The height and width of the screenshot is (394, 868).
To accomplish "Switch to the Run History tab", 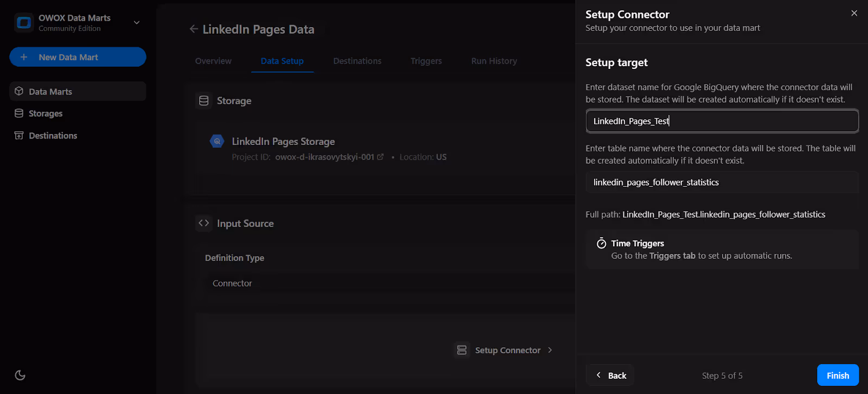I will 494,61.
